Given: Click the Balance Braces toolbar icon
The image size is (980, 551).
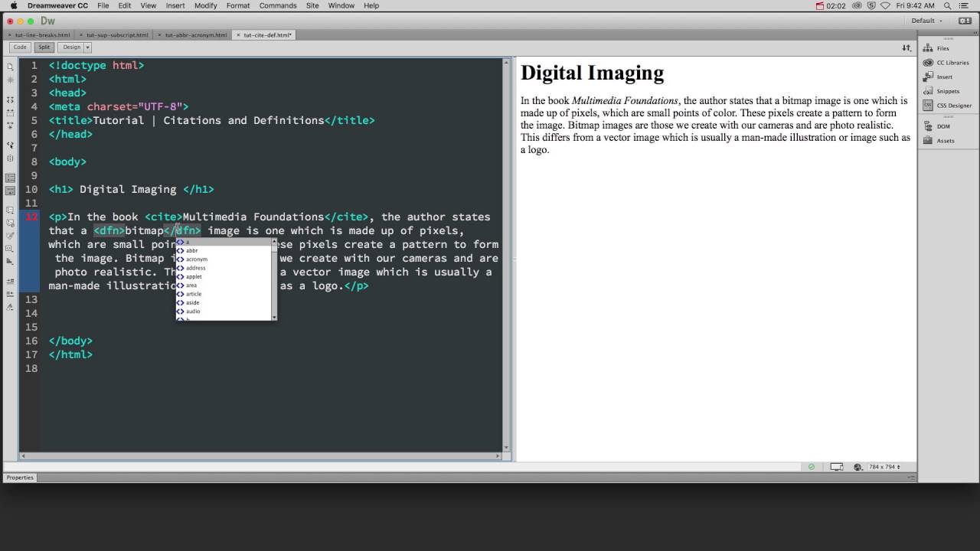Looking at the screenshot, I should 10,158.
